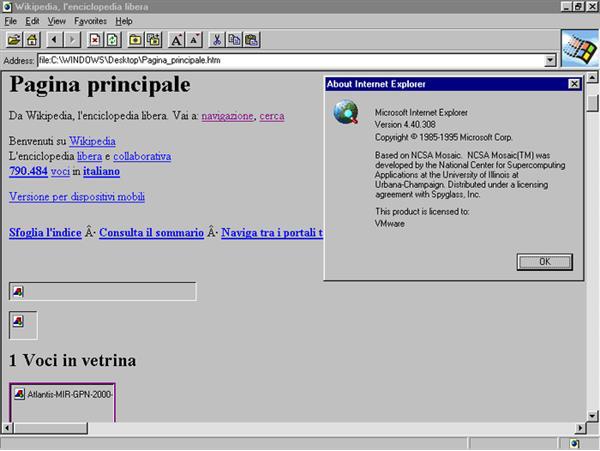Click the horizontal scrollbar left arrow

coord(8,428)
